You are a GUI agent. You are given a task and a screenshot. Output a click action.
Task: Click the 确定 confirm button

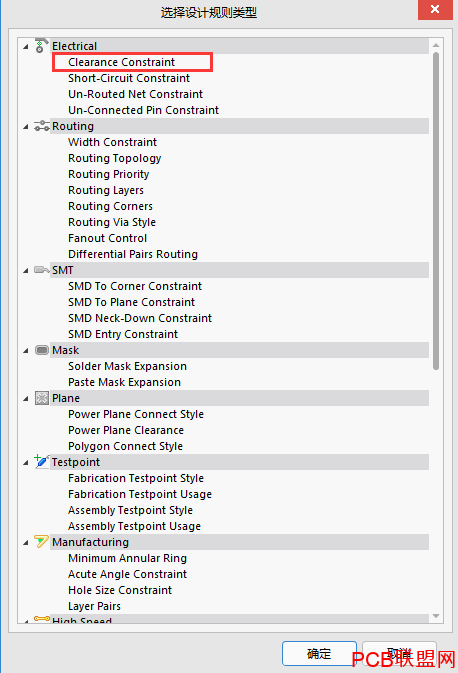pos(319,654)
